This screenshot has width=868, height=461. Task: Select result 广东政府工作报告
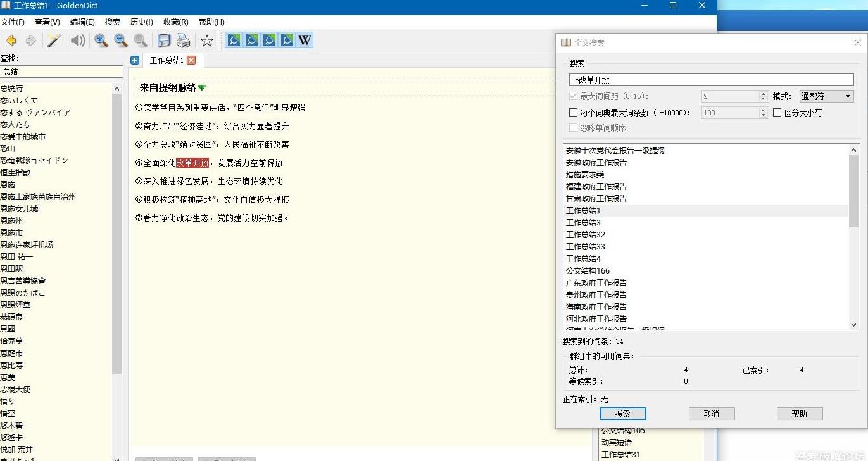(596, 283)
